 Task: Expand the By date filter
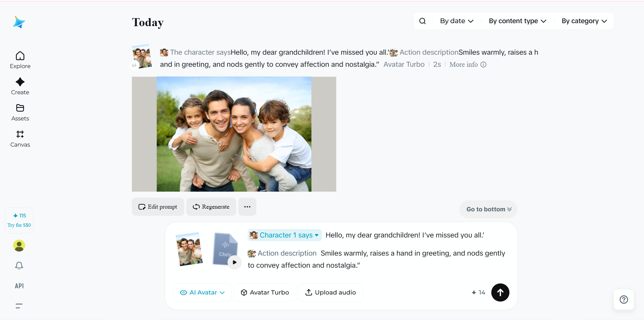point(457,21)
